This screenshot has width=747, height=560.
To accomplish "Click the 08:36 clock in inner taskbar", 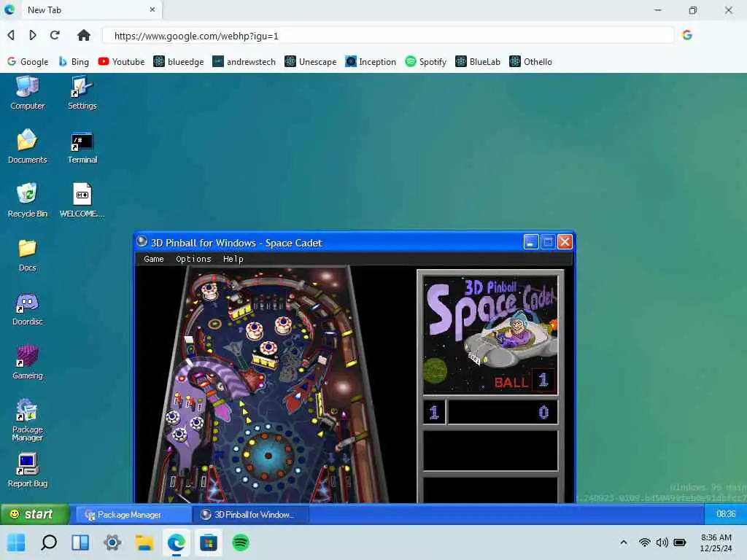I will tap(726, 514).
